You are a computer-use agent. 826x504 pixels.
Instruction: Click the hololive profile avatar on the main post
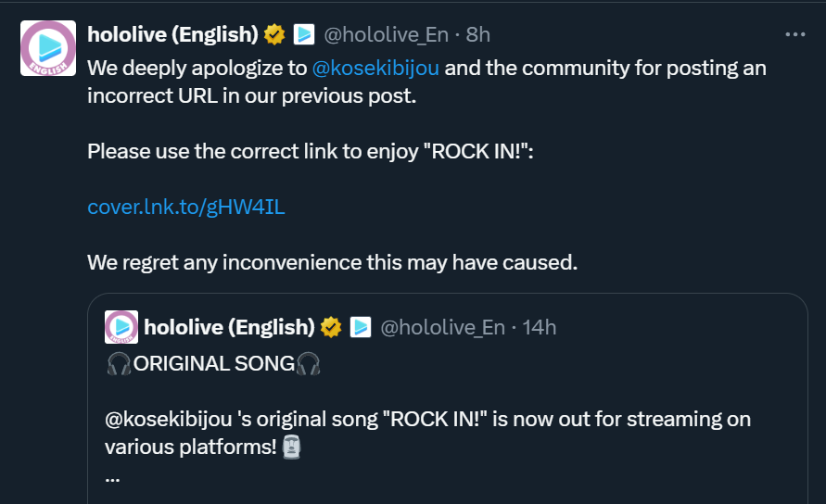[x=48, y=48]
